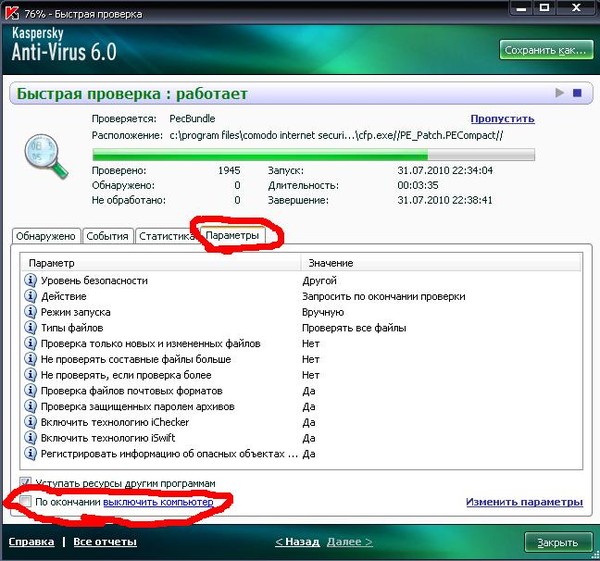Select the Уровень безопасности row text
This screenshot has width=600, height=561.
click(94, 280)
